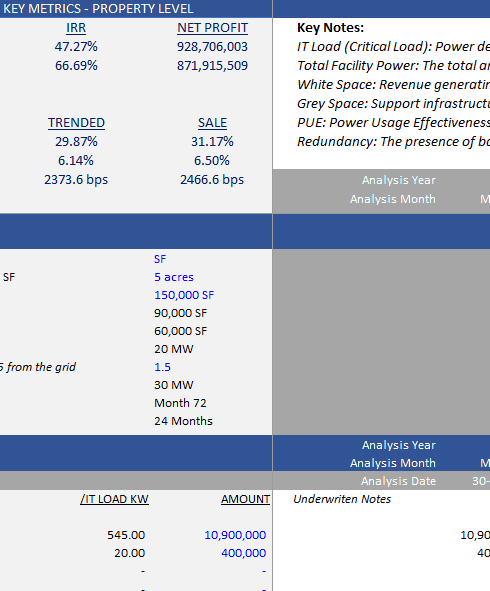The width and height of the screenshot is (490, 591).
Task: Click the IRR column heading
Action: coord(76,28)
